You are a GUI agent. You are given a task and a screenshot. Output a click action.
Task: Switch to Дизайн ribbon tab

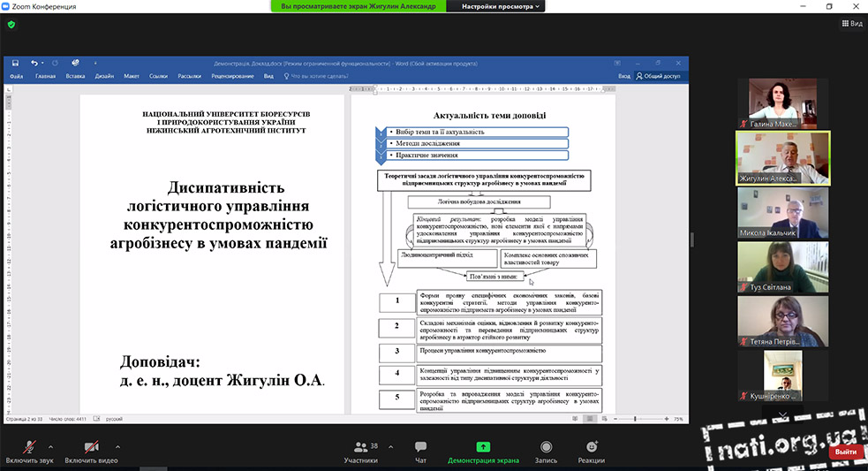[104, 76]
